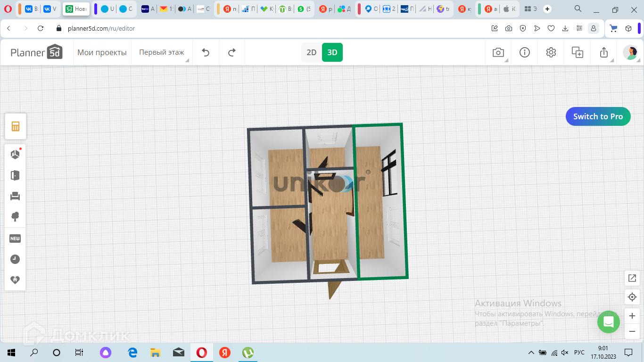Screen dimensions: 644x362
Task: Open File Explorer from the taskbar
Action: coord(156,353)
